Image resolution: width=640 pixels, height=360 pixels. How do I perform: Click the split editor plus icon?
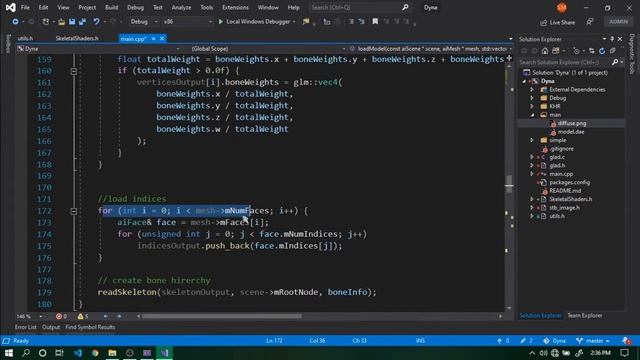pos(509,58)
